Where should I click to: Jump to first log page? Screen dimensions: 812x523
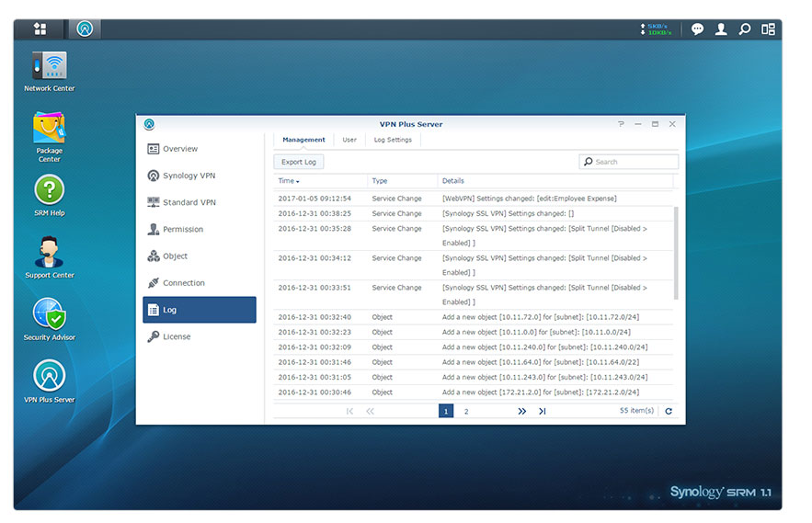click(349, 411)
